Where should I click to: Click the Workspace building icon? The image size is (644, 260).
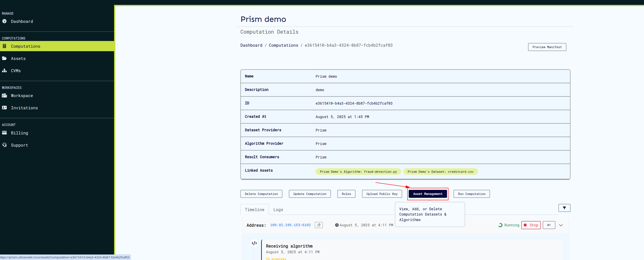pyautogui.click(x=4, y=95)
